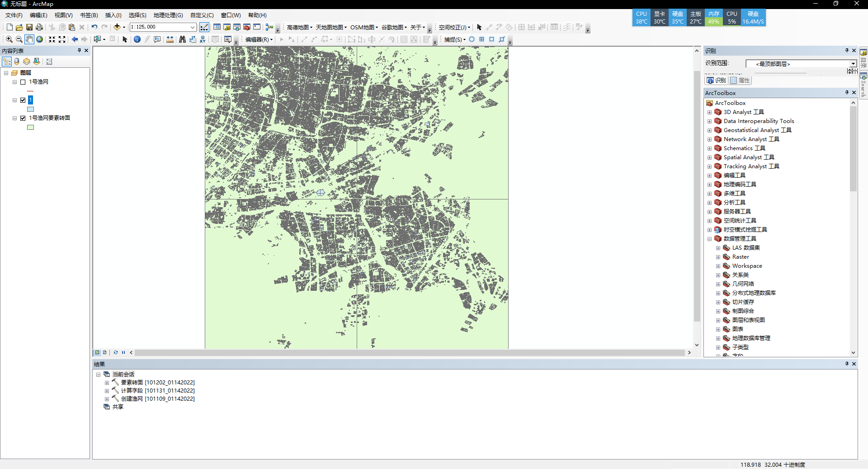Click the line symbol under 1号渔网
This screenshot has width=868, height=469.
(x=30, y=91)
